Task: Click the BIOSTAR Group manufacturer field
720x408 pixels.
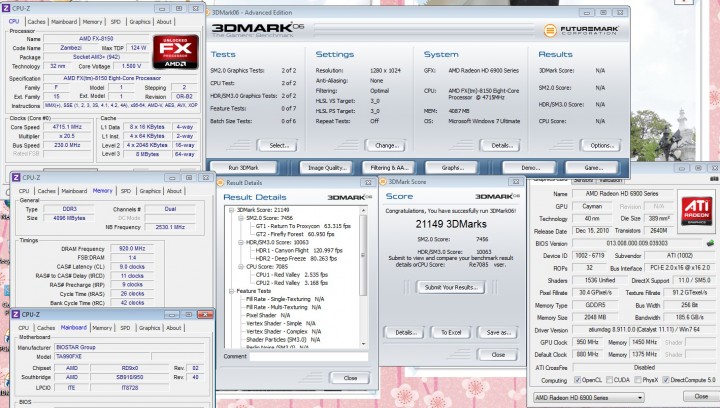Action: click(129, 347)
